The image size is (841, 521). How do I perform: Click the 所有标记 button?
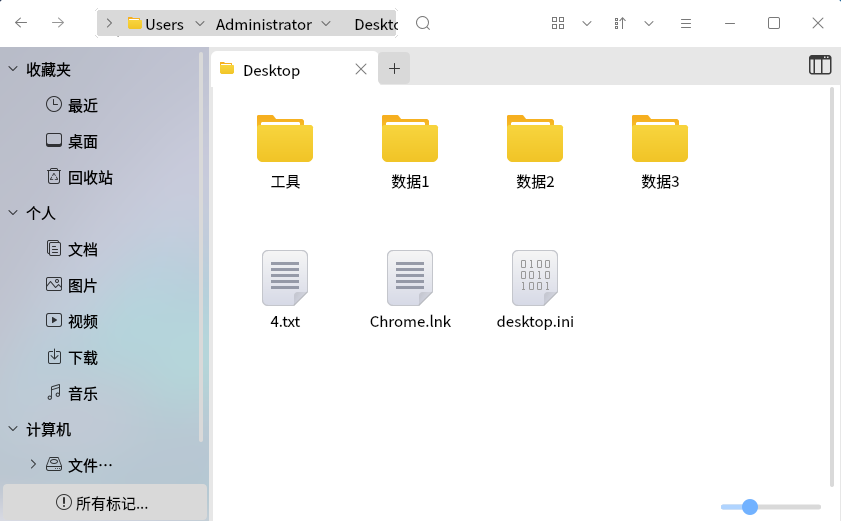[103, 503]
